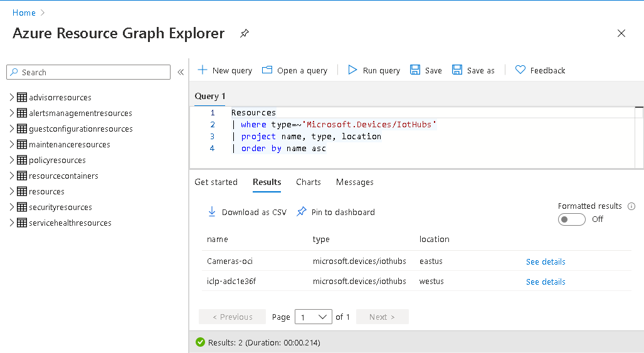Click the policyresources table icon
Screen dimensions: 644x353
pos(22,160)
